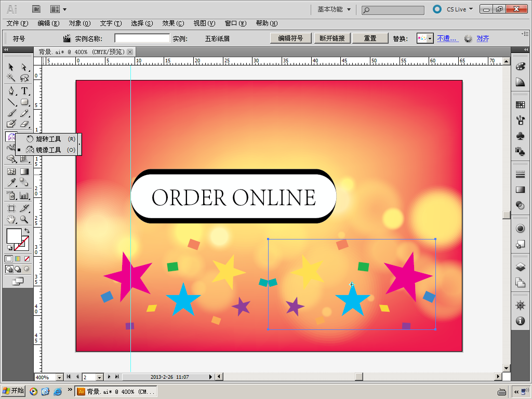Open the Appearance panel icon
Image resolution: width=532 pixels, height=399 pixels.
(x=520, y=229)
